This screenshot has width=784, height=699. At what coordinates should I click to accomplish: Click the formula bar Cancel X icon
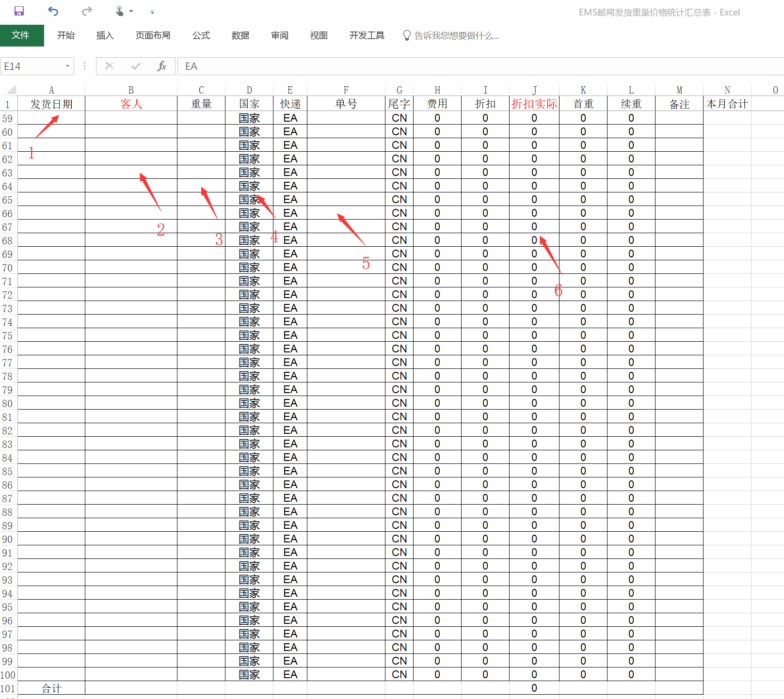tap(110, 66)
